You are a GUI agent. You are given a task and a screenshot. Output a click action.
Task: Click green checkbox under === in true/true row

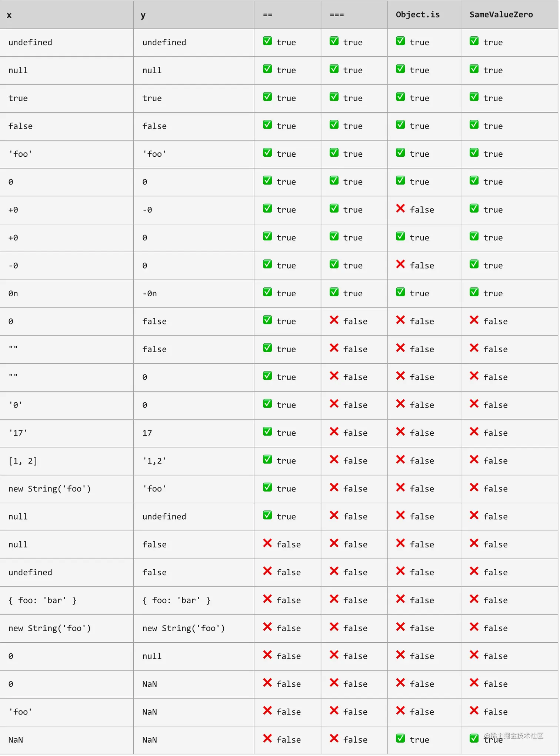click(x=334, y=97)
